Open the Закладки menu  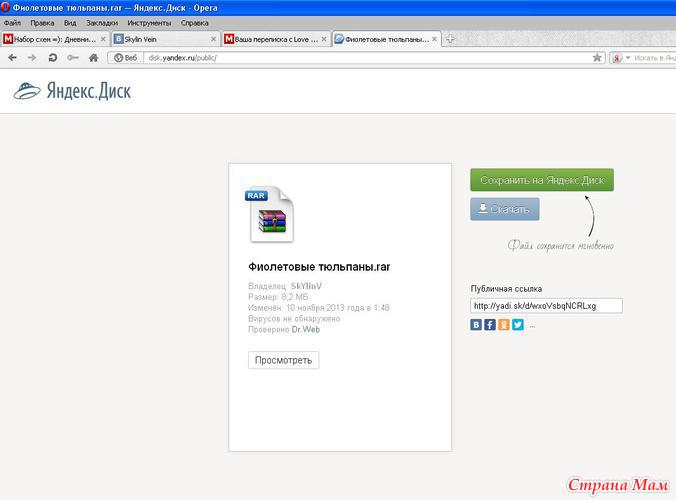click(x=102, y=23)
